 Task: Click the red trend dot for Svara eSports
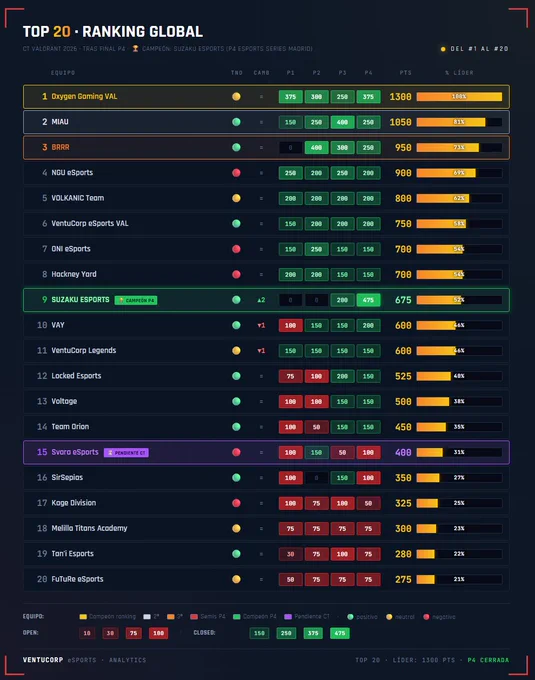[x=236, y=452]
